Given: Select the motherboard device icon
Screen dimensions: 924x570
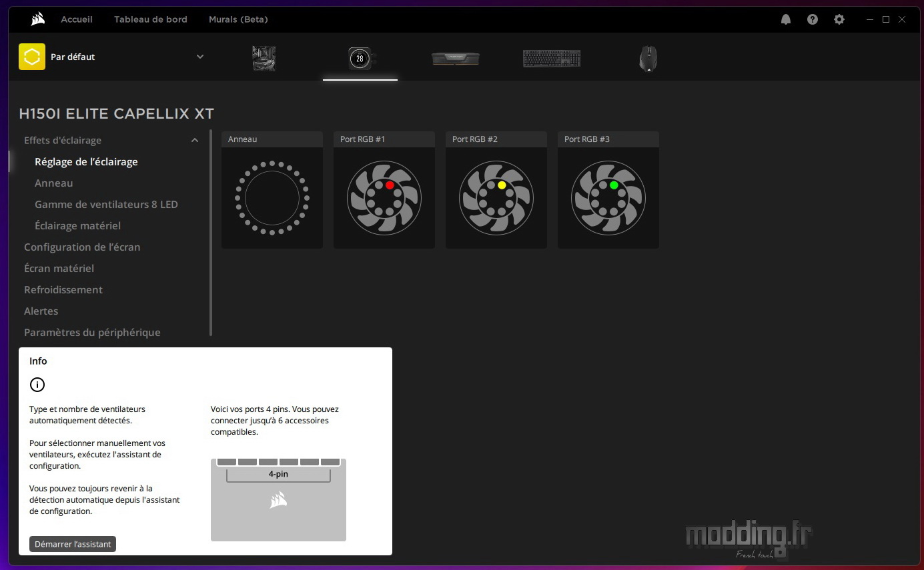Looking at the screenshot, I should (x=264, y=58).
